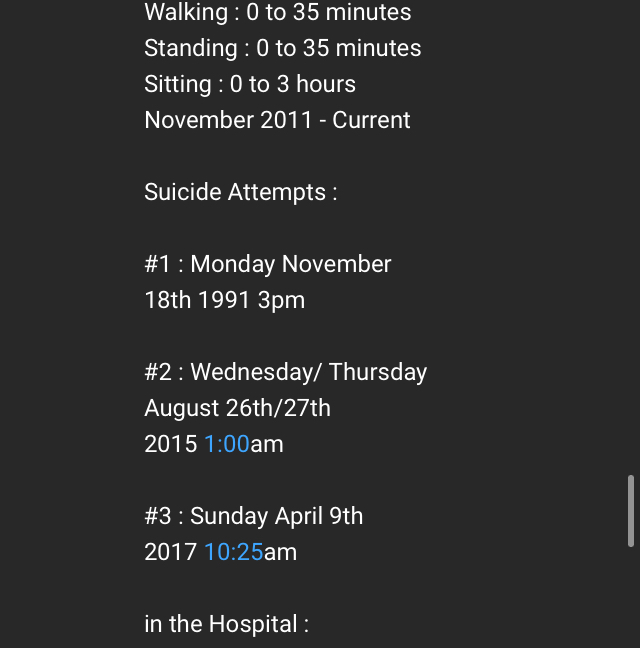Click the "in the Hospital :" heading
This screenshot has height=648, width=640.
226,624
